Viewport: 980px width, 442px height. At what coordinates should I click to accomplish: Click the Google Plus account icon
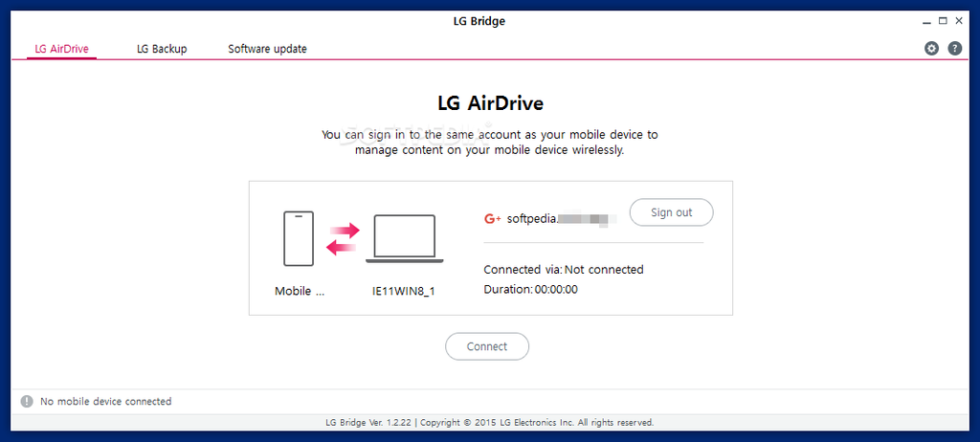tap(493, 218)
